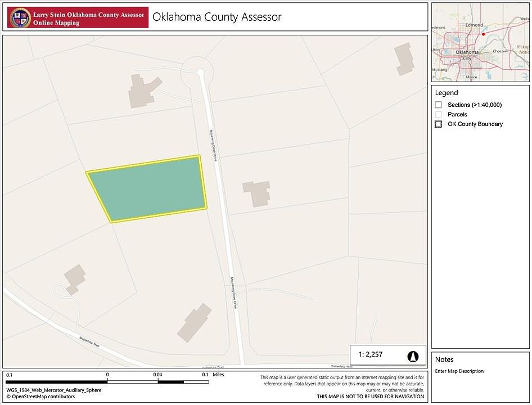Click the map scale value 1: 2,257

(371, 354)
